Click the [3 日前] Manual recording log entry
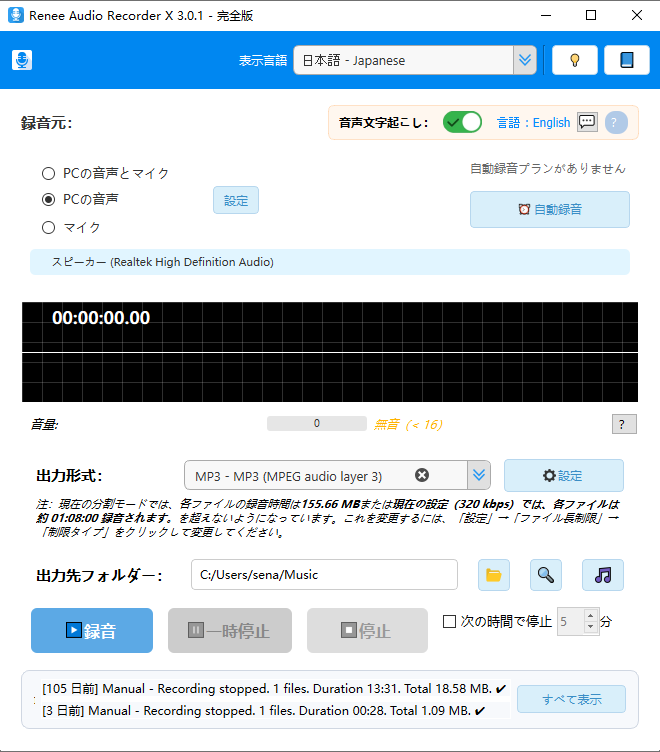The height and width of the screenshot is (752, 660). coord(264,711)
